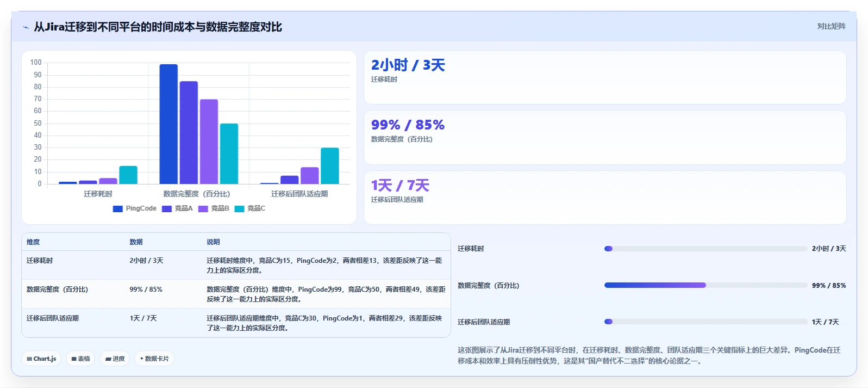Click the 说明 table column header
The height and width of the screenshot is (388, 868).
[213, 242]
